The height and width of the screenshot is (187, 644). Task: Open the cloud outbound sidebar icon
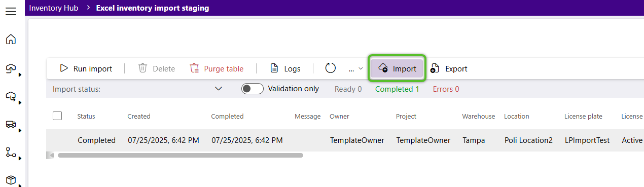pyautogui.click(x=11, y=96)
